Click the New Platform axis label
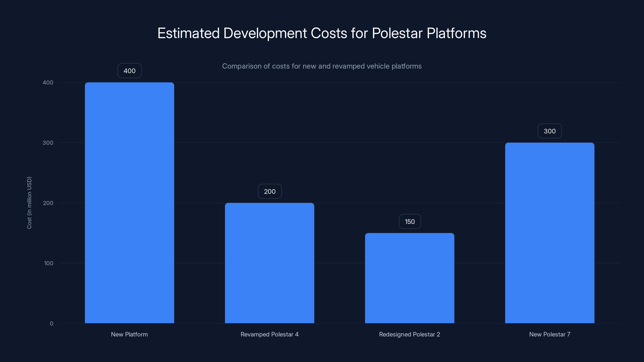 point(129,334)
